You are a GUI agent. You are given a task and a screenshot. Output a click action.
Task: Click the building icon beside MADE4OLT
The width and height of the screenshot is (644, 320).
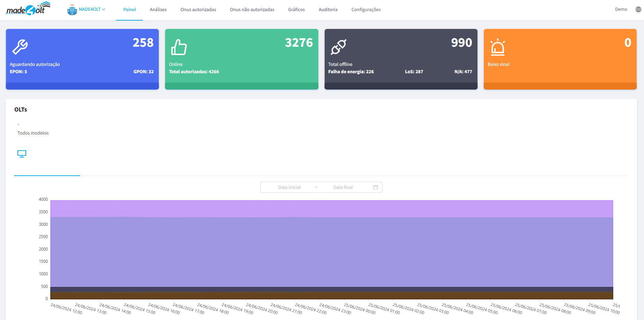72,10
